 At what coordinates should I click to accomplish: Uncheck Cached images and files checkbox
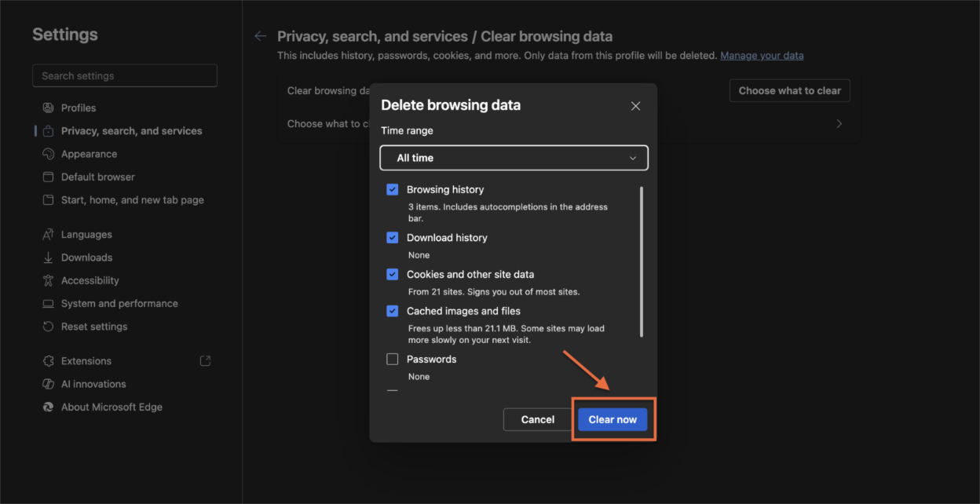393,311
